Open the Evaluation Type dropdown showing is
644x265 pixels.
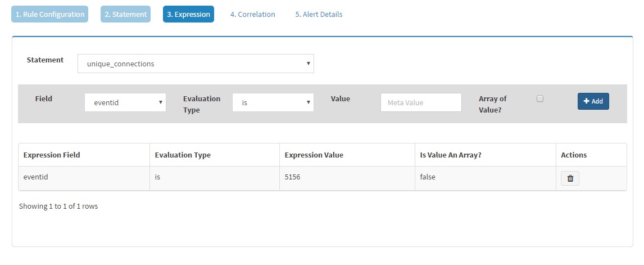pyautogui.click(x=273, y=102)
